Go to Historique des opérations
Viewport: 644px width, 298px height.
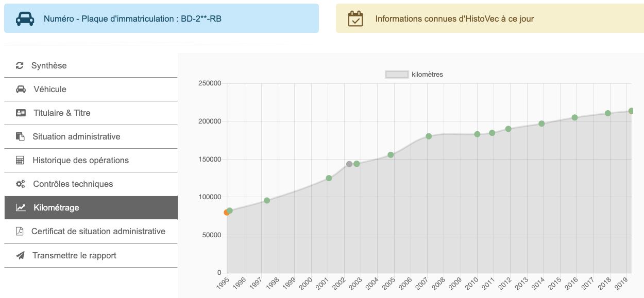pyautogui.click(x=80, y=160)
